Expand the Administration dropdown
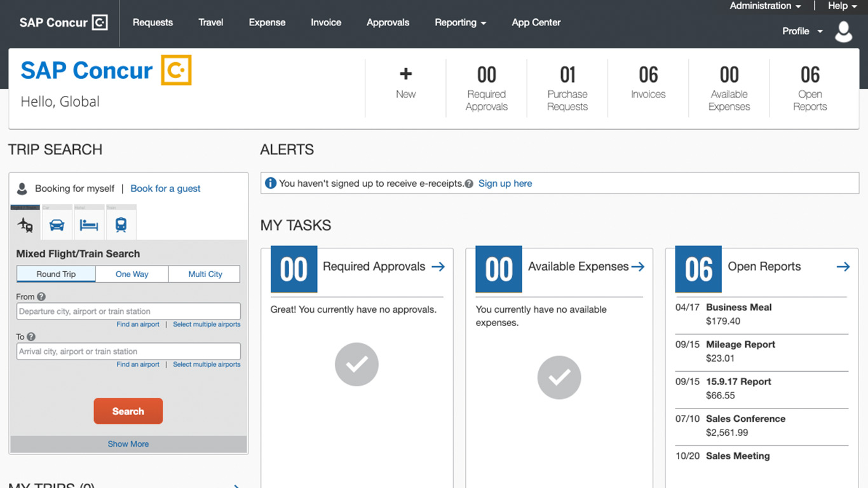 coord(765,6)
